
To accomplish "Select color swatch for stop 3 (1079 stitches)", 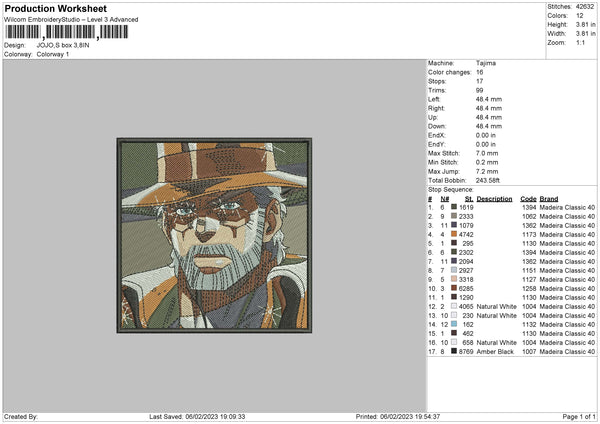I will [x=454, y=225].
